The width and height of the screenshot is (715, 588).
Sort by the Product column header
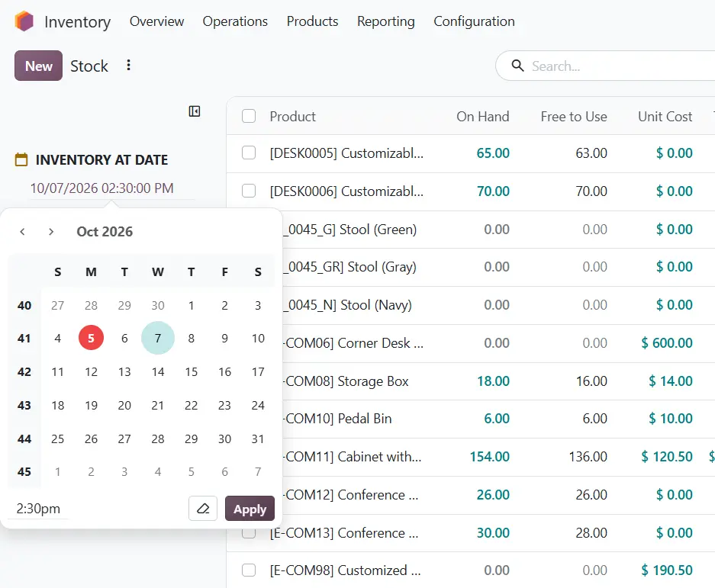pos(293,117)
